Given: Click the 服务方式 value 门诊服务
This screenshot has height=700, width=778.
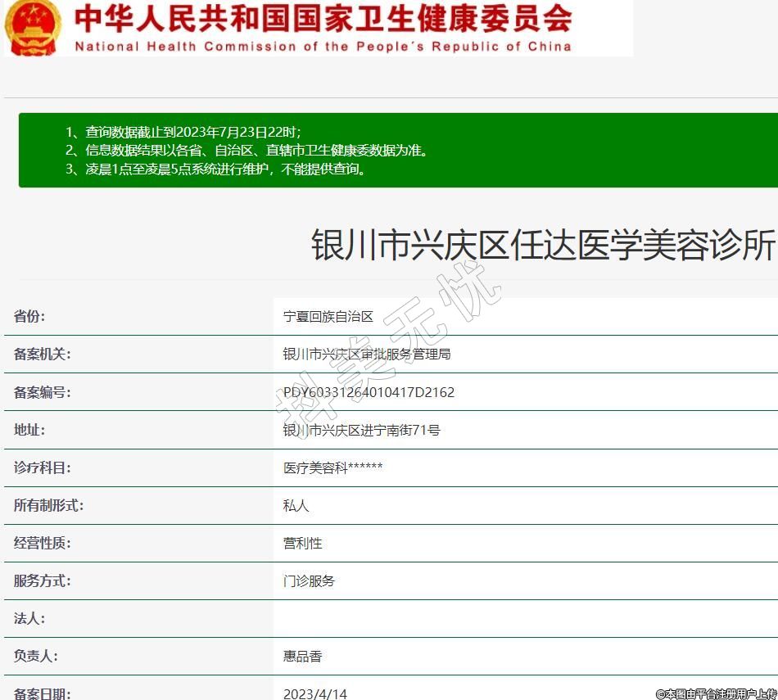Looking at the screenshot, I should tap(310, 581).
